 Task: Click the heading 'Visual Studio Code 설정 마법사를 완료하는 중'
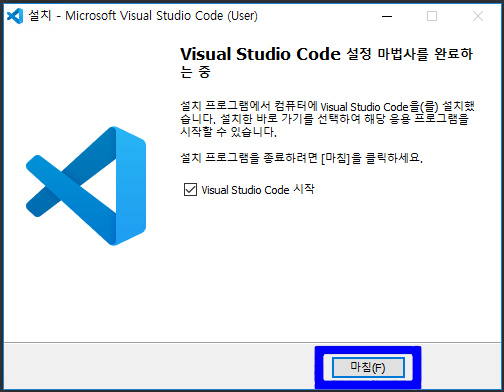(x=327, y=62)
